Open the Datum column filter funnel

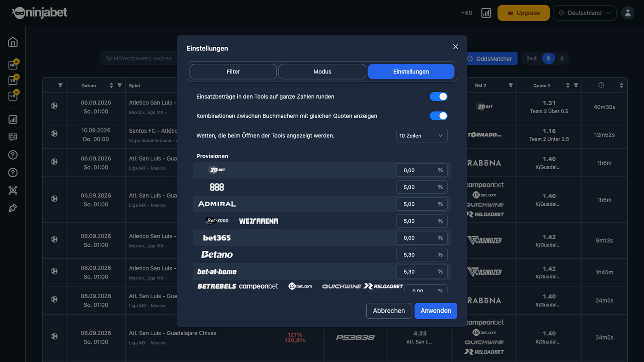tap(120, 85)
